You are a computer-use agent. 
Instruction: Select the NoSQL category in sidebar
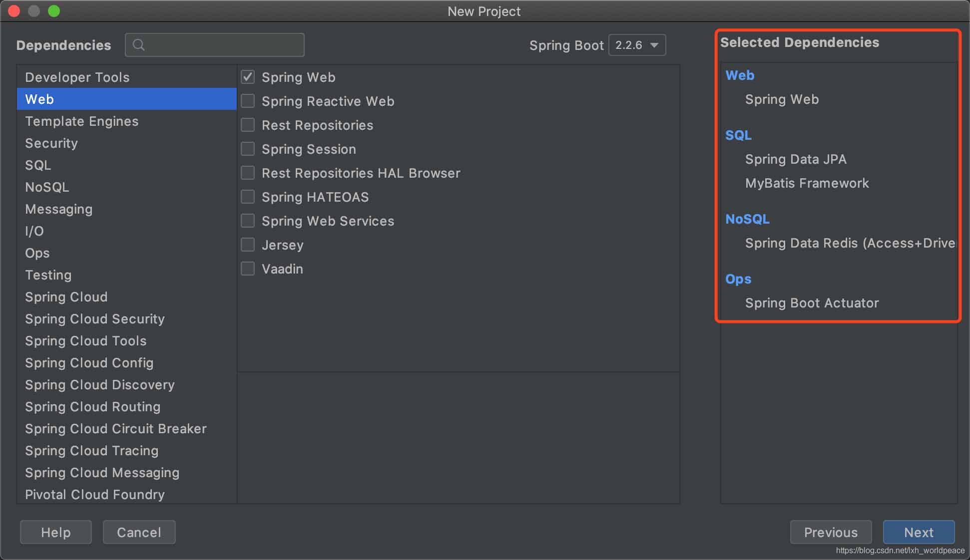(46, 187)
